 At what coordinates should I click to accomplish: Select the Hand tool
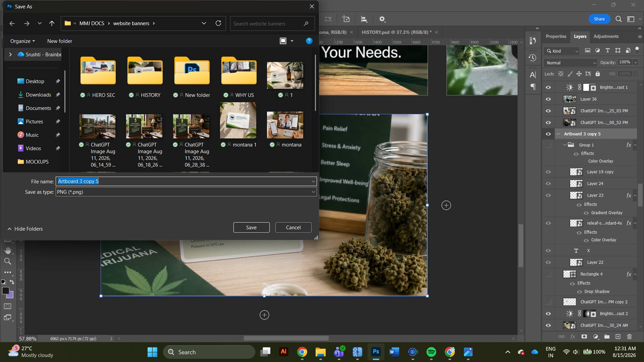click(8, 250)
